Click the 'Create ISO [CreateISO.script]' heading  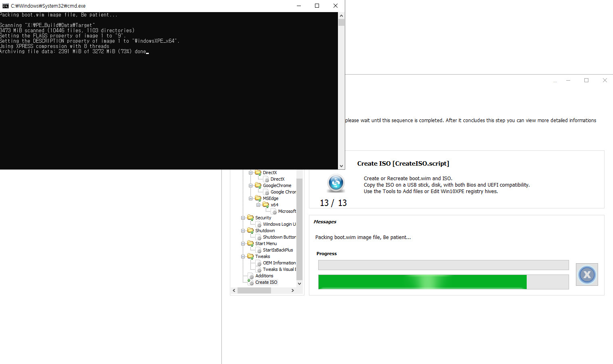pyautogui.click(x=403, y=163)
